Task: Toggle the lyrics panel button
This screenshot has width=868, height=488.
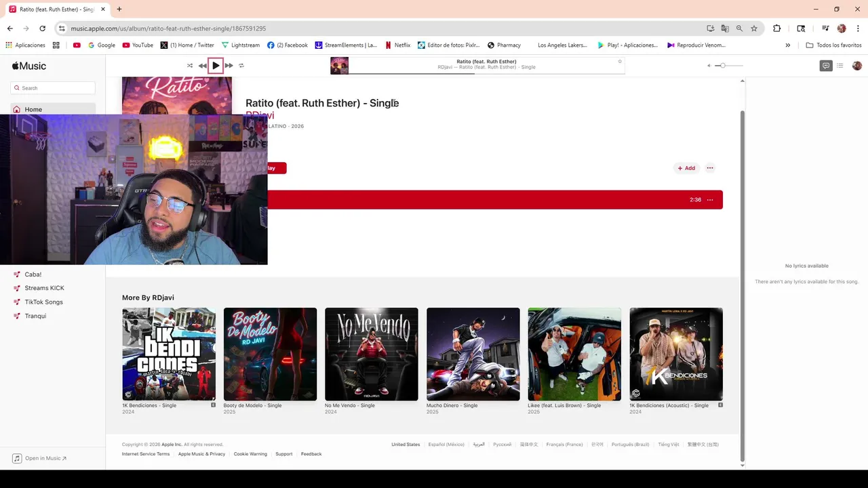Action: pos(825,66)
